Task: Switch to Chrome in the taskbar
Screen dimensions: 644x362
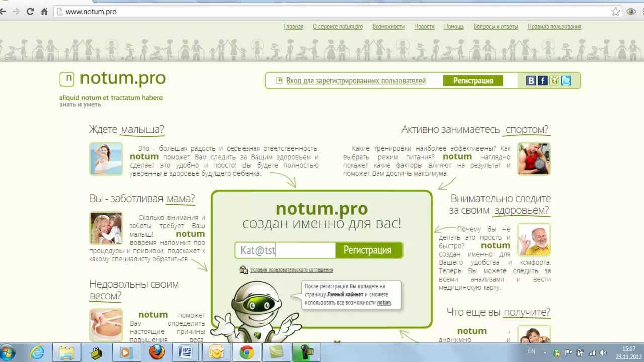Action: coord(247,353)
